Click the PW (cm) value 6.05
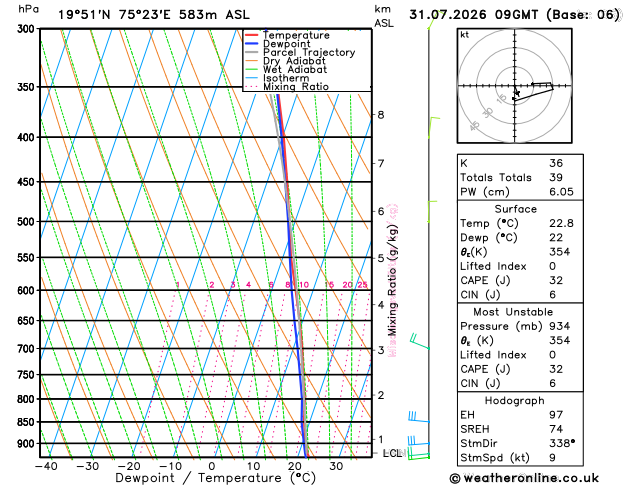Viewport: 629px width, 486px height. [561, 192]
